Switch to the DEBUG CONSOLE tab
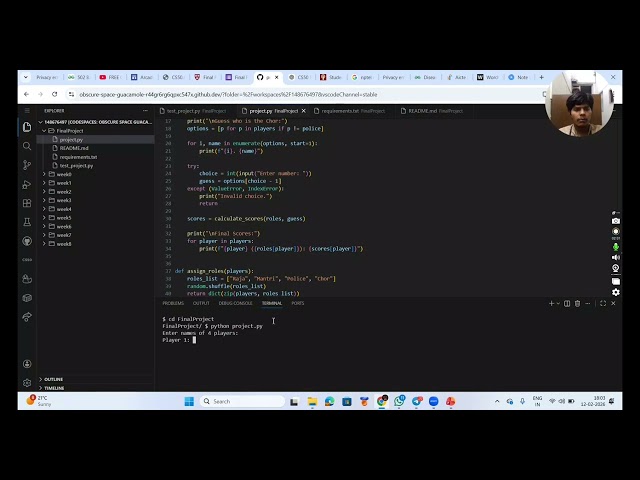This screenshot has width=640, height=480. (236, 303)
